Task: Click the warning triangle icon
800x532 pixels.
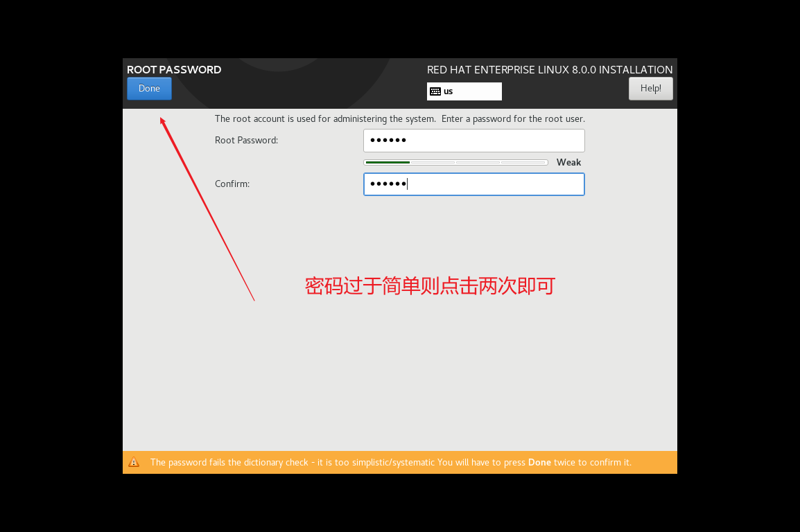Action: click(x=134, y=462)
